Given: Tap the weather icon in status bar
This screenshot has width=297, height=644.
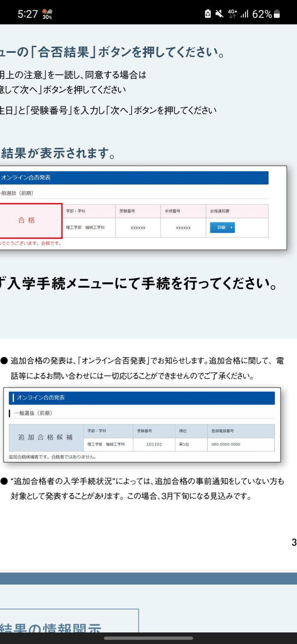Looking at the screenshot, I should tap(47, 14).
